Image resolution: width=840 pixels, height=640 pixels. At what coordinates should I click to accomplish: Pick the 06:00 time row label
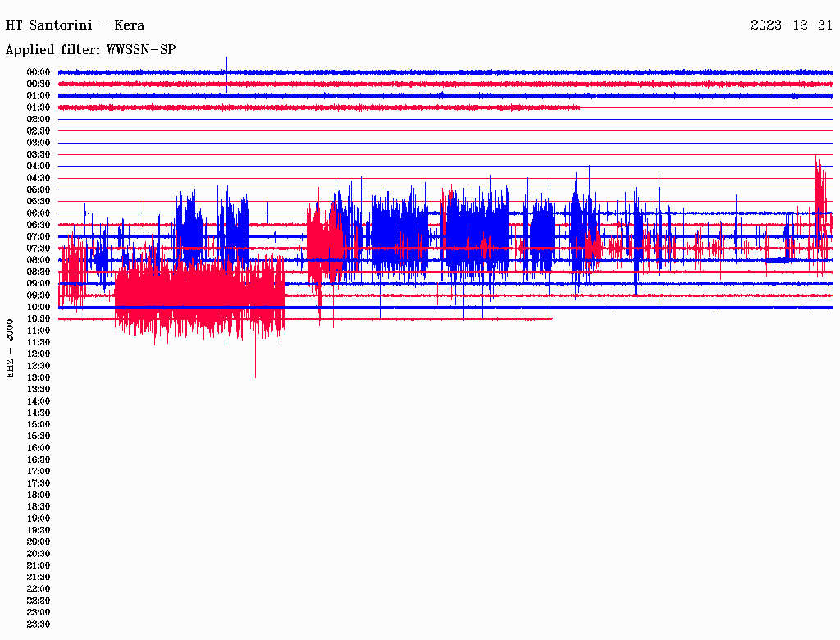pos(39,213)
